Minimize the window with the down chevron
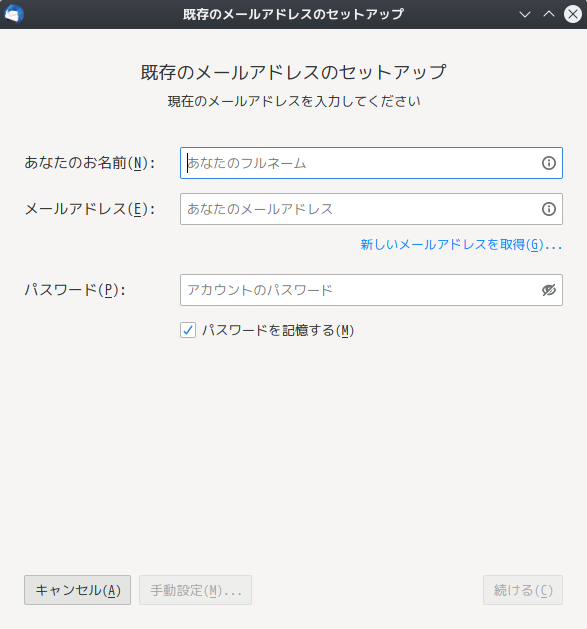This screenshot has width=587, height=629. tap(524, 14)
